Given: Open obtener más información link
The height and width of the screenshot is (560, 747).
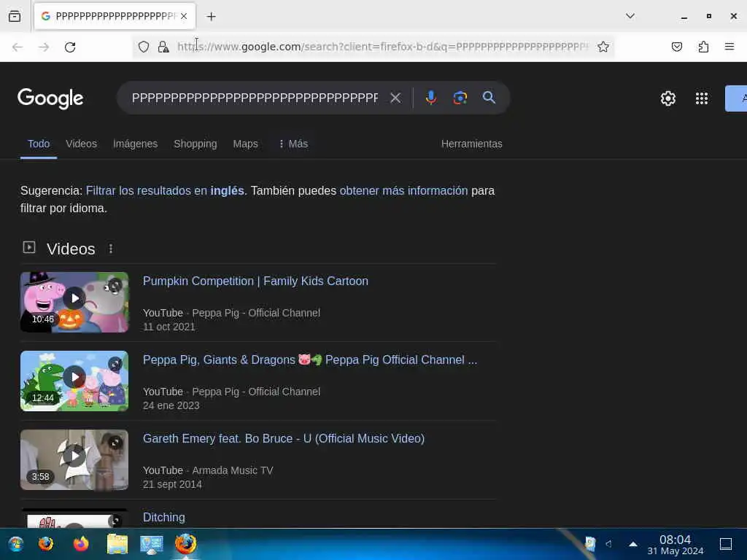Looking at the screenshot, I should (403, 190).
